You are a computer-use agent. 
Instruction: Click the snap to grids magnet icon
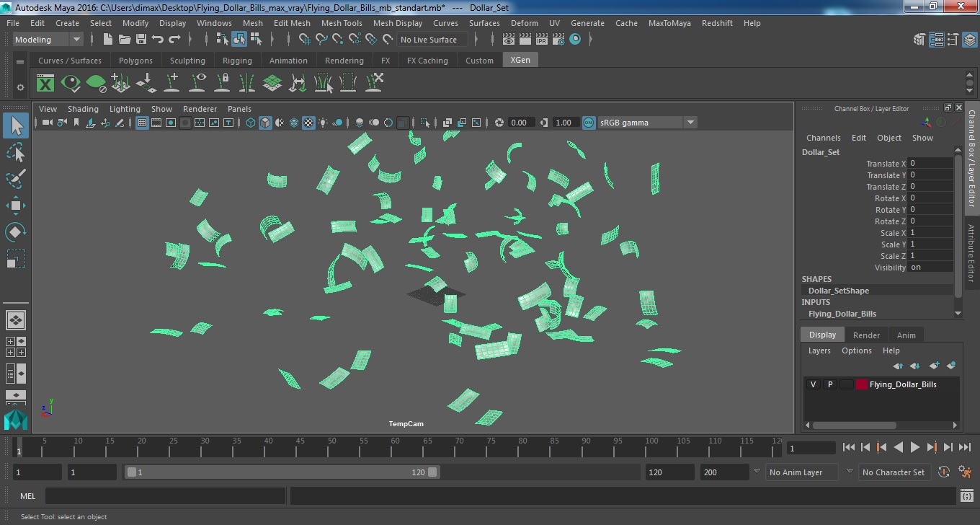tap(305, 40)
